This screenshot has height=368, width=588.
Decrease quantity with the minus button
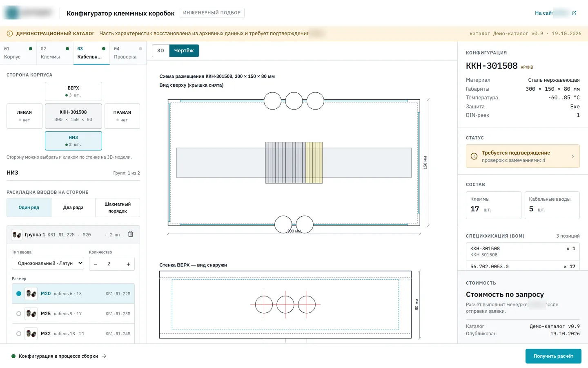[96, 264]
